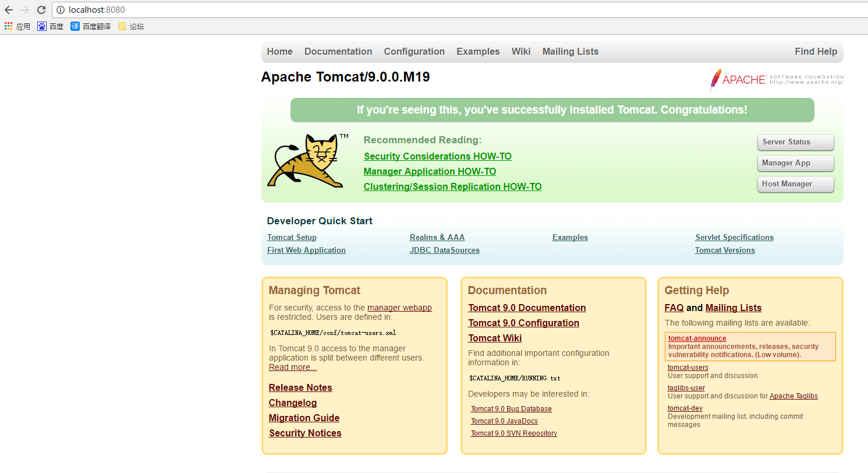The height and width of the screenshot is (473, 868).
Task: Open Wiki in top navigation
Action: (x=521, y=51)
